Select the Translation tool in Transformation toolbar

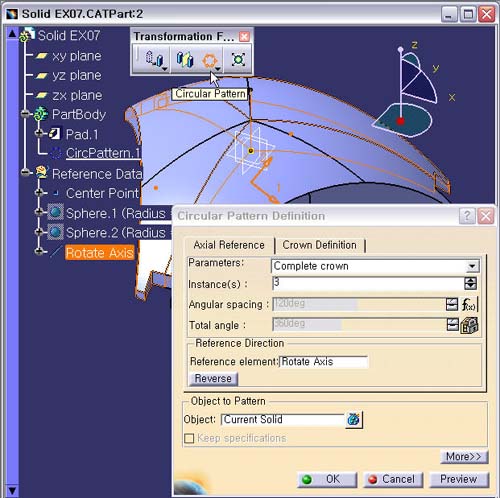[x=154, y=59]
